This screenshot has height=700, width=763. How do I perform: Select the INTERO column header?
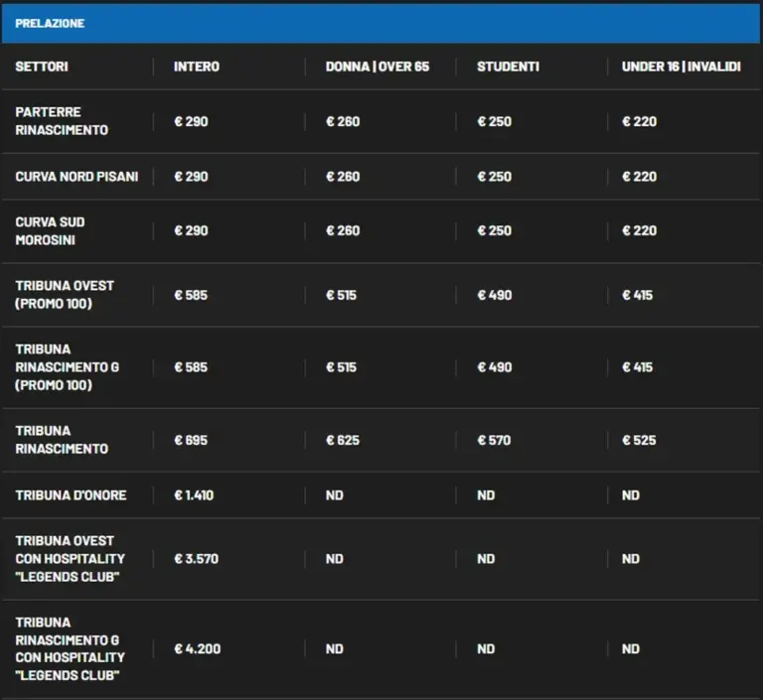pos(197,67)
